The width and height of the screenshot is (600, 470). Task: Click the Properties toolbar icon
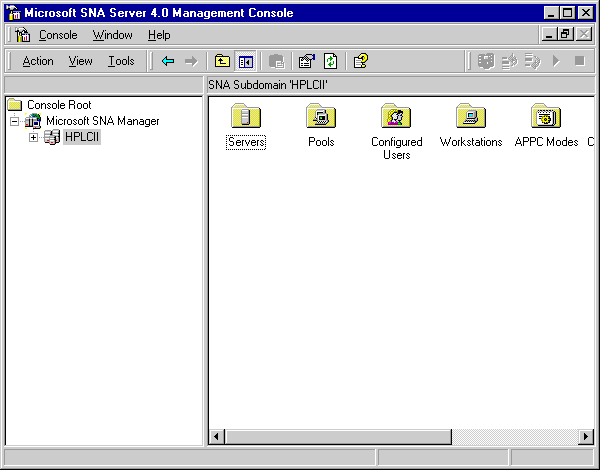pos(307,61)
